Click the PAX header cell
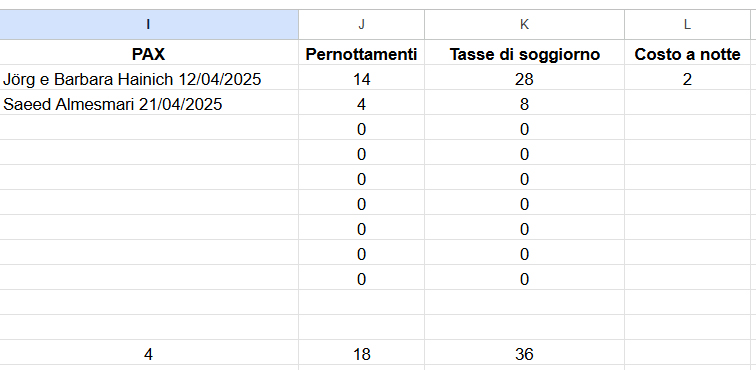This screenshot has width=756, height=370. point(148,54)
